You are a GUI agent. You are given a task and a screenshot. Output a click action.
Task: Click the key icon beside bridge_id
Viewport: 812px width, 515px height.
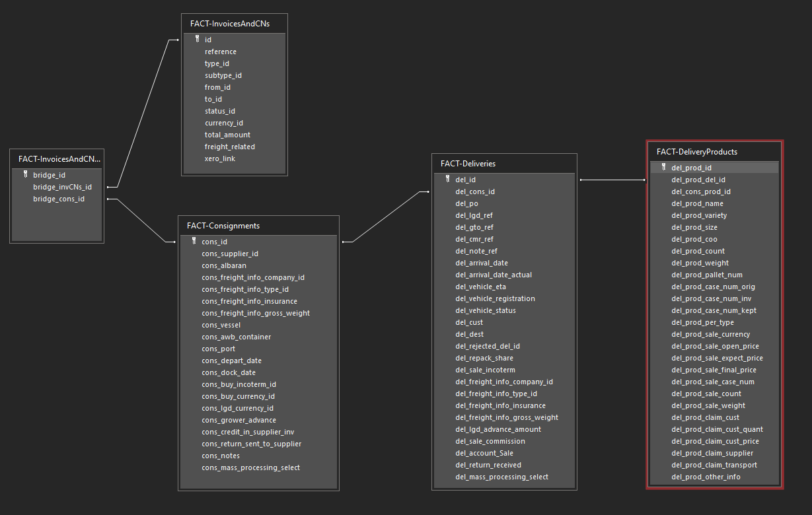26,175
